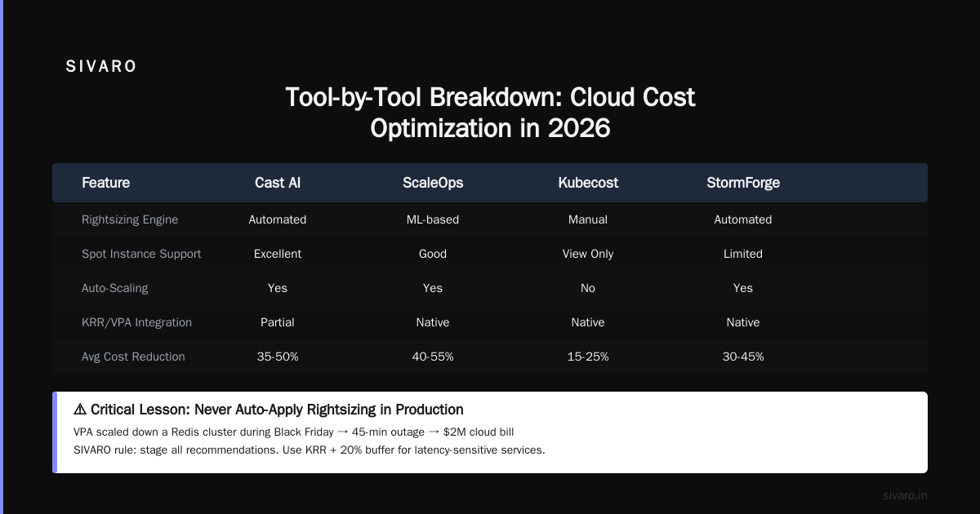Click the Avg Cost Reduction row label
Viewport: 980px width, 514px height.
133,357
